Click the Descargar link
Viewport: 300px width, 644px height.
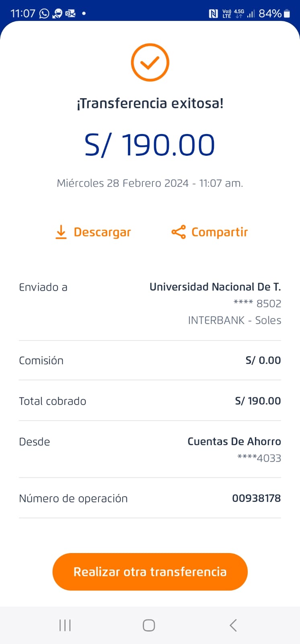point(102,232)
